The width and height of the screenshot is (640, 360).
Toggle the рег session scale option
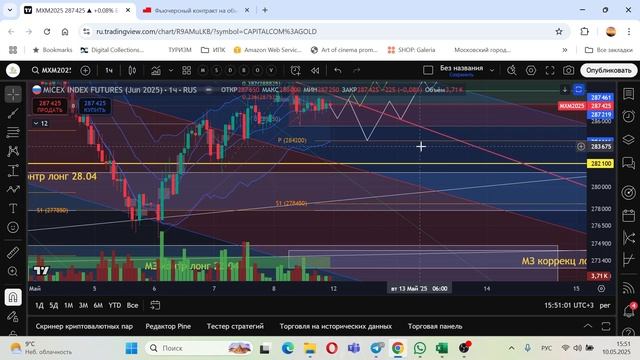pos(605,305)
